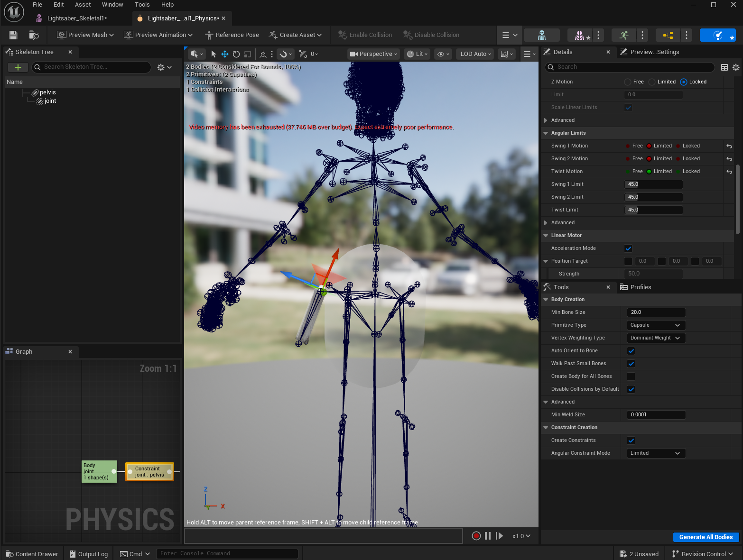Enable Create Body for All Bones
This screenshot has height=560, width=743.
(x=631, y=376)
